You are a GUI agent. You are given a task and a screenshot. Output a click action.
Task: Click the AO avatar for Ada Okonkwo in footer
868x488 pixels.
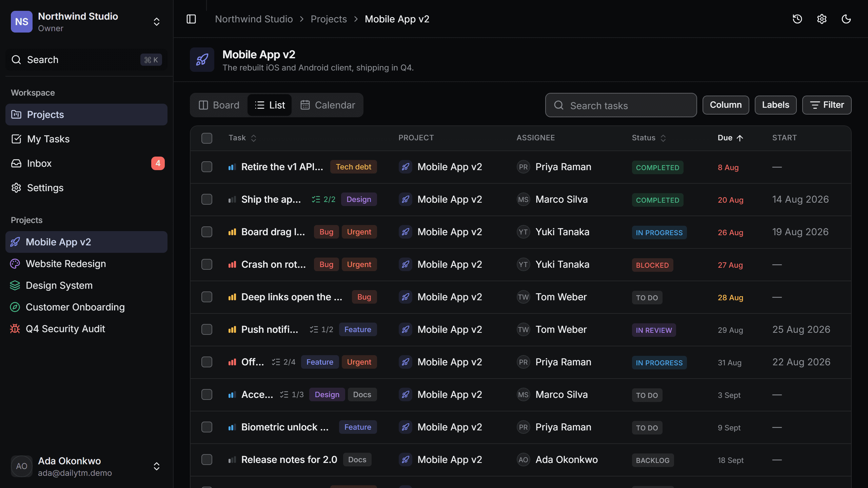coord(22,466)
